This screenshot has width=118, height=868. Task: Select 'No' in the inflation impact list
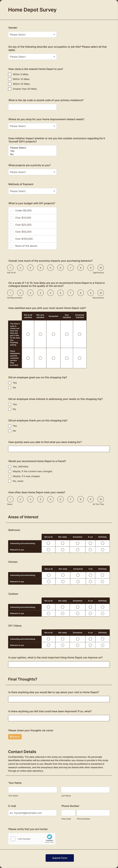(x=12, y=154)
